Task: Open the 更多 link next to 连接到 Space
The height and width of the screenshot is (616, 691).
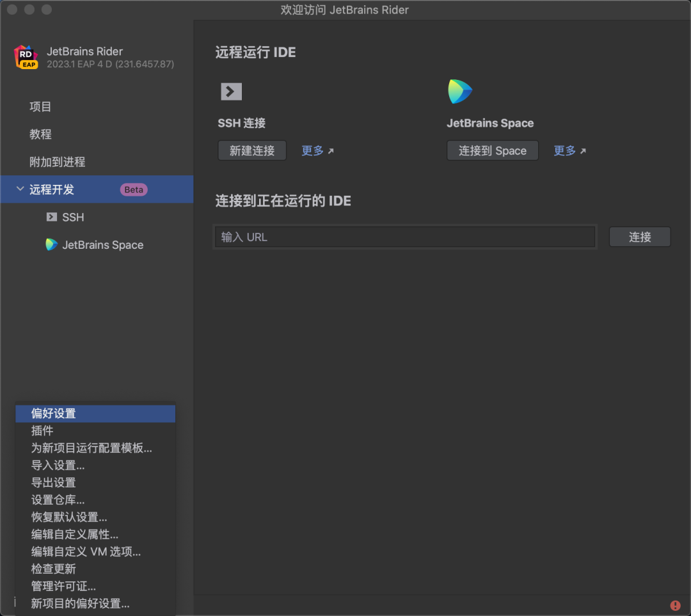Action: click(x=569, y=151)
